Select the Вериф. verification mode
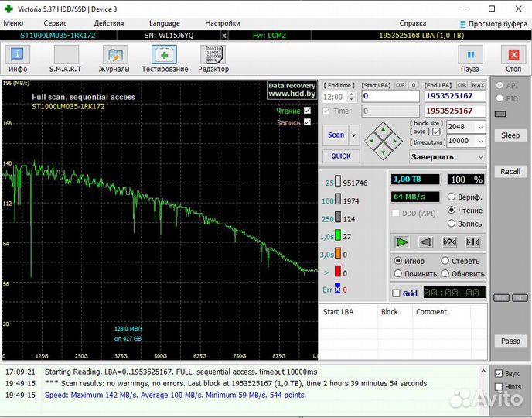 click(x=451, y=197)
